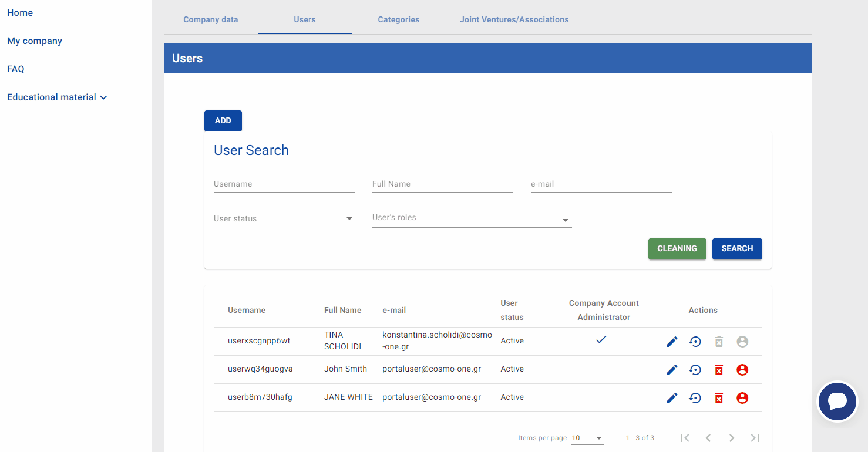This screenshot has height=452, width=868.
Task: Open the chat bubble widget
Action: click(837, 402)
